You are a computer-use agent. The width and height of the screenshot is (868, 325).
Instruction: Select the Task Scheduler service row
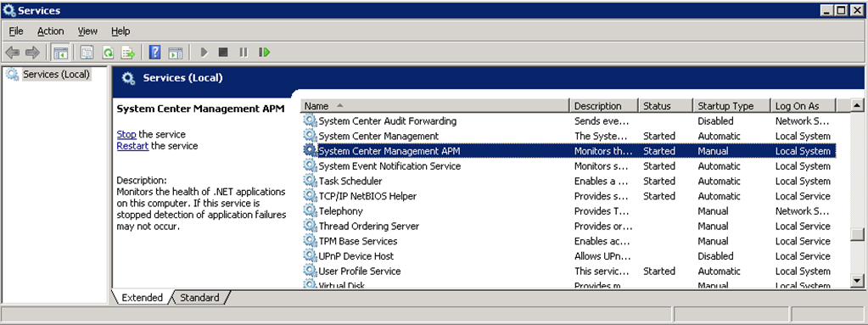(x=568, y=181)
